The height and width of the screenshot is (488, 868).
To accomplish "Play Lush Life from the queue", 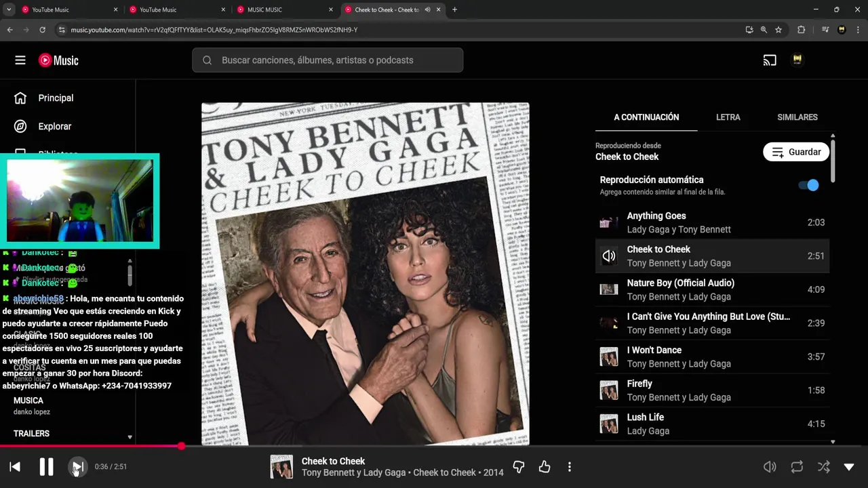I will coord(712,424).
